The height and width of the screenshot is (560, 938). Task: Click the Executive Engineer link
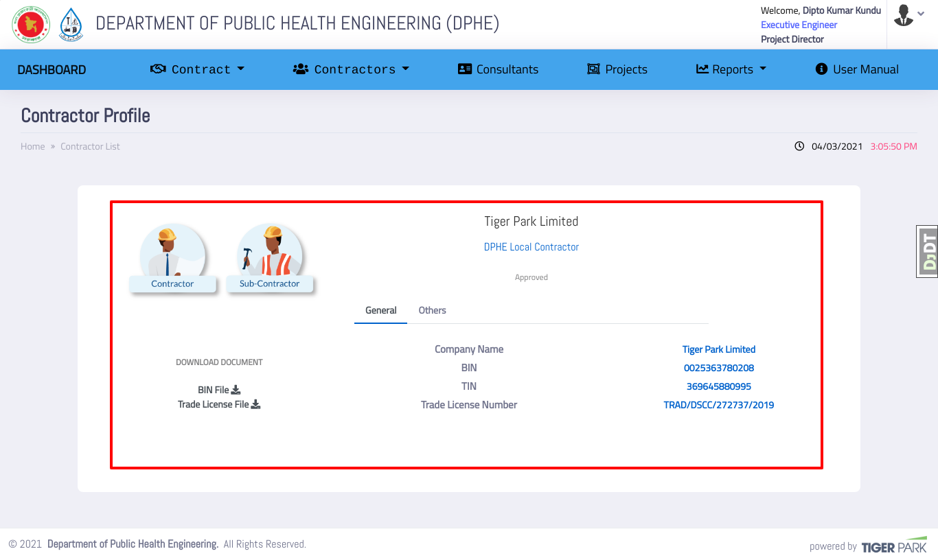(799, 25)
